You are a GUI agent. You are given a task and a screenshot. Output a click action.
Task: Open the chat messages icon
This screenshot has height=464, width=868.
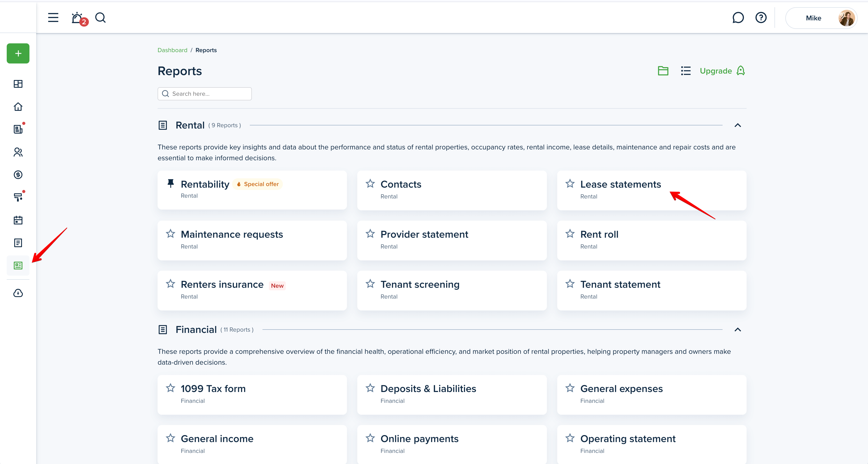[x=738, y=18]
